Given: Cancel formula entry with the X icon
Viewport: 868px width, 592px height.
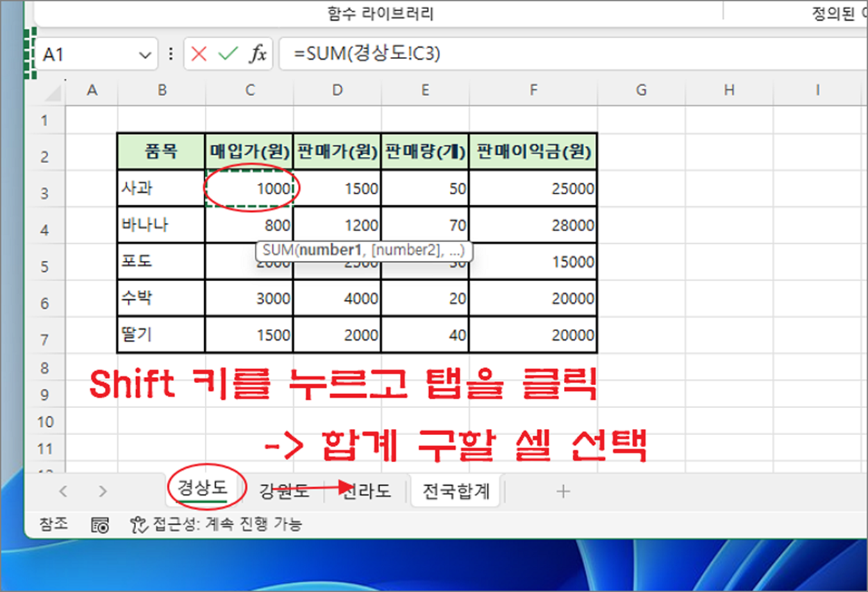Looking at the screenshot, I should [x=199, y=54].
